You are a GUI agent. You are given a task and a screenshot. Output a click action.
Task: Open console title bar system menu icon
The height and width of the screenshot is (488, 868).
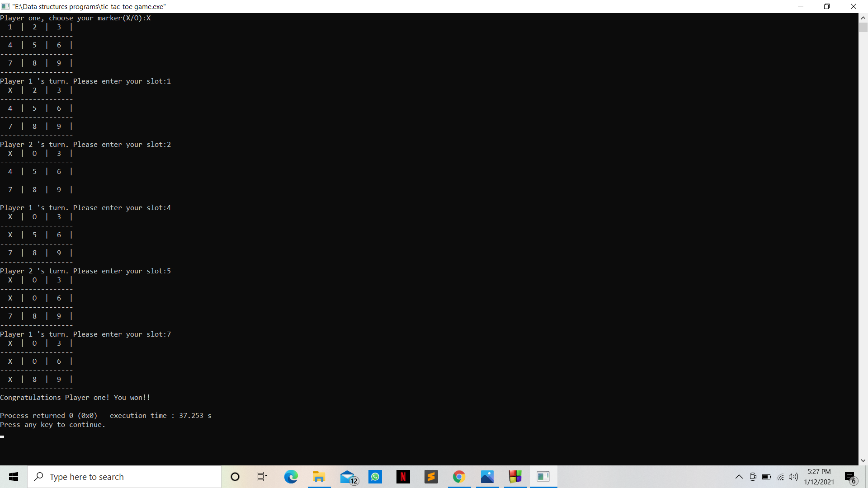[x=5, y=6]
